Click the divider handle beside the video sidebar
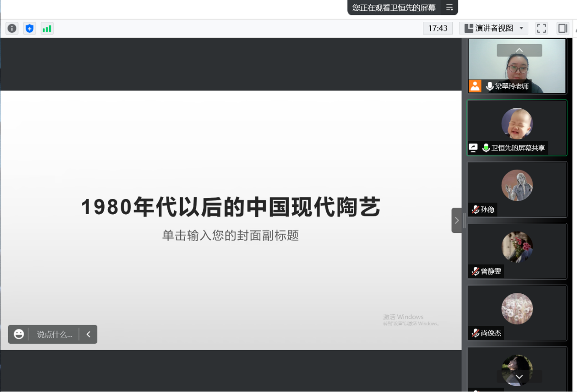The width and height of the screenshot is (577, 392). (x=464, y=221)
